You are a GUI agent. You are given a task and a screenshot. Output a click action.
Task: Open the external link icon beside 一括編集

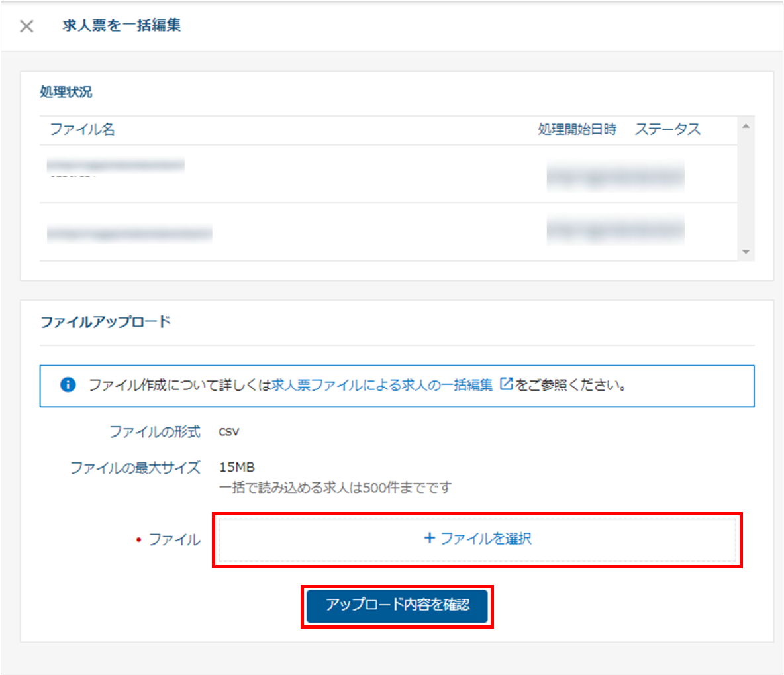coord(506,384)
